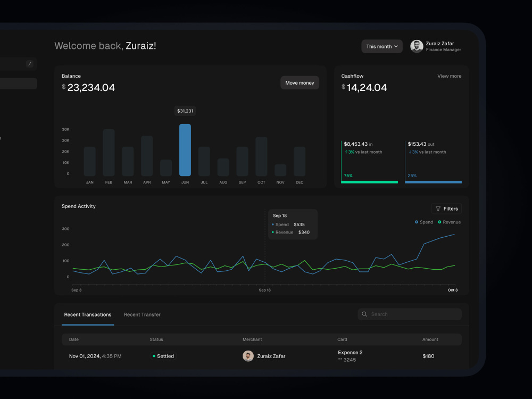
Task: Click the Status column header
Action: coord(156,339)
